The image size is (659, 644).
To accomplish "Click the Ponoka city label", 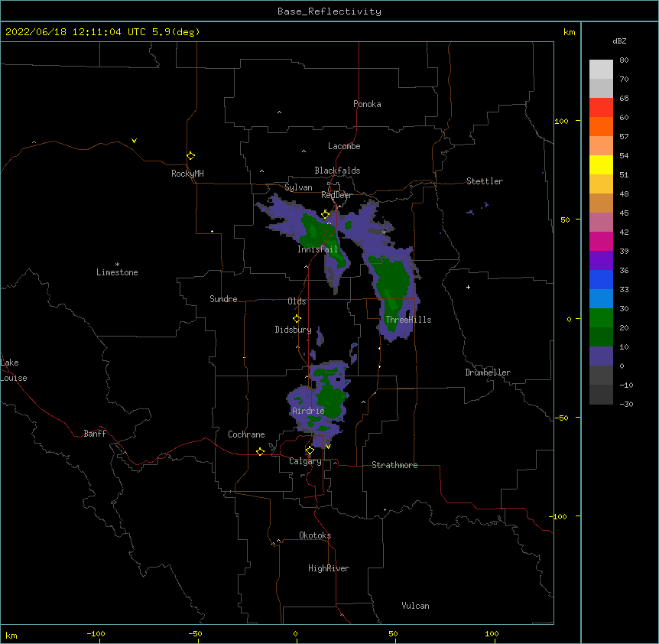I will click(367, 104).
